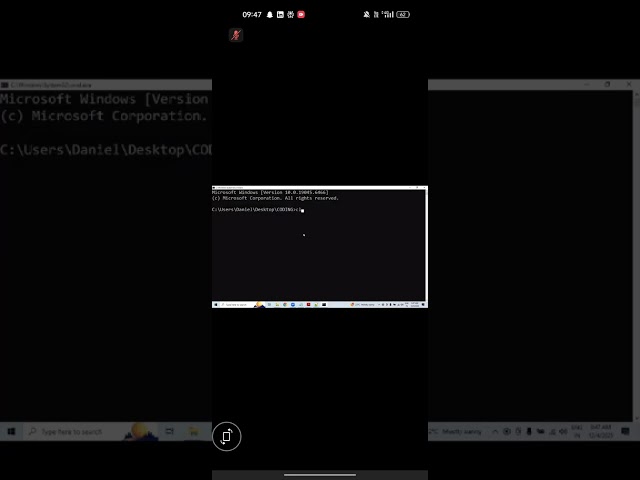This screenshot has height=480, width=640.
Task: Expand hidden tray icons in background taskbar
Action: click(x=495, y=431)
